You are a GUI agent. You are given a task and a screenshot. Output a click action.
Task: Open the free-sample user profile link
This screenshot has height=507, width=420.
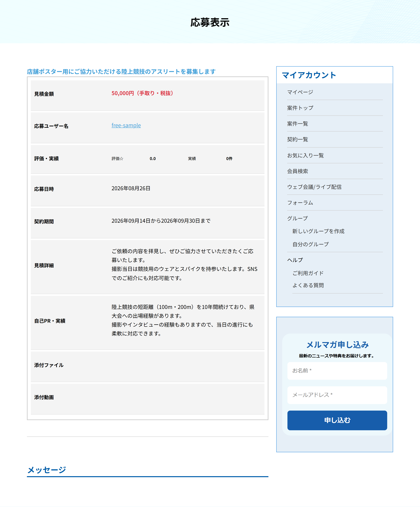click(126, 125)
